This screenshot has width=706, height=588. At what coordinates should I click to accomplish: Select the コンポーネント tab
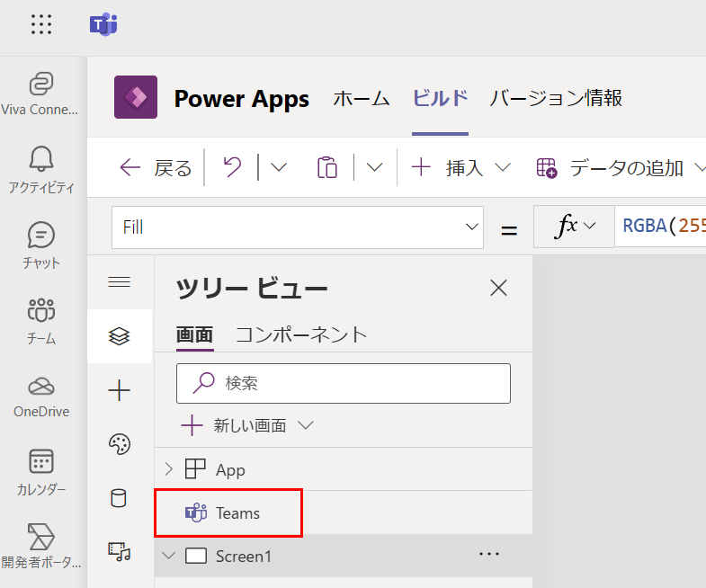coord(301,335)
